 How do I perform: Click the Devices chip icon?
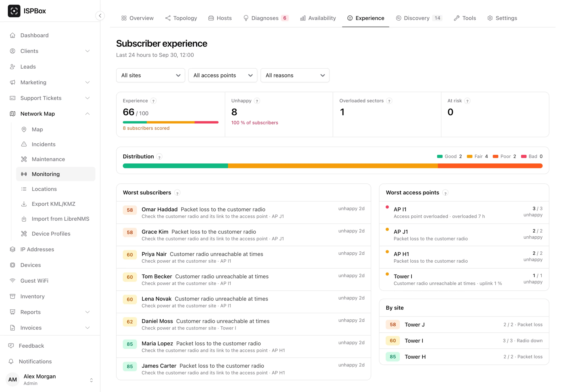pyautogui.click(x=13, y=265)
